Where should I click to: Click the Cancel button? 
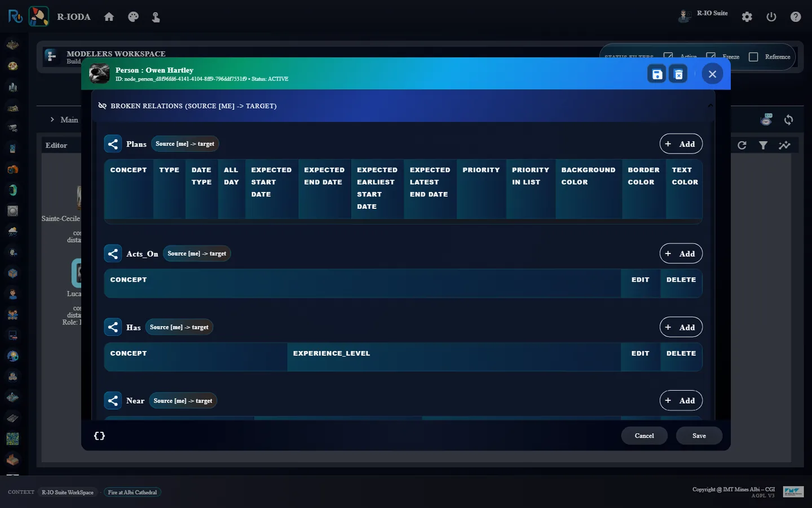[x=644, y=436]
